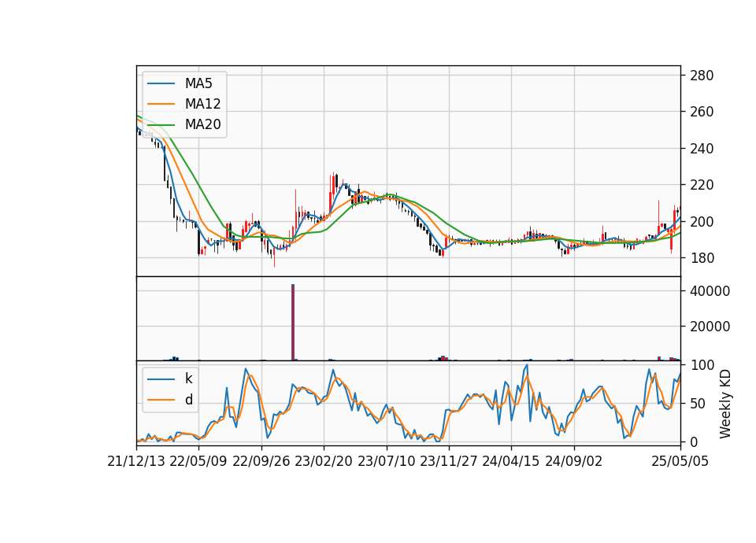Click the MA20 legend entry
The width and height of the screenshot is (756, 543).
[184, 124]
